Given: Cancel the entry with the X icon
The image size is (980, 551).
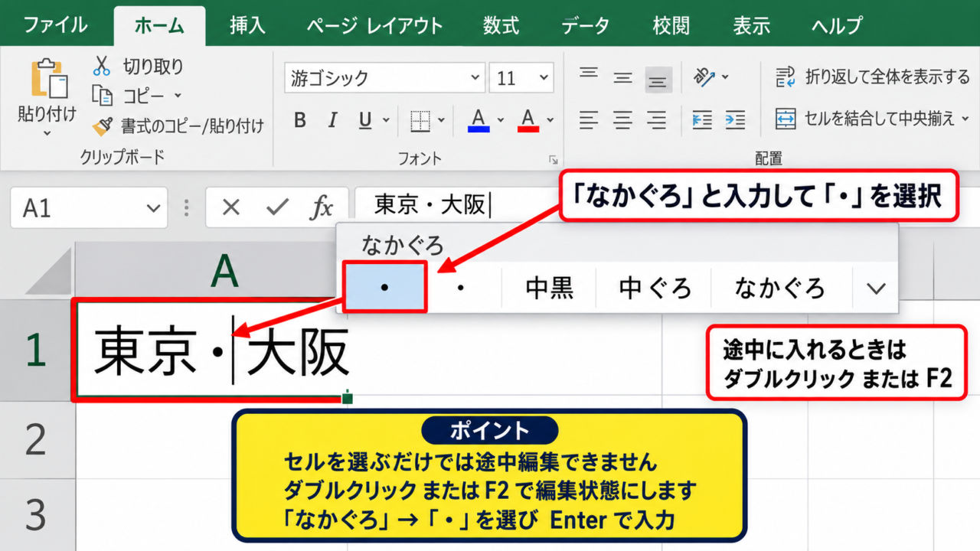Looking at the screenshot, I should pyautogui.click(x=230, y=207).
